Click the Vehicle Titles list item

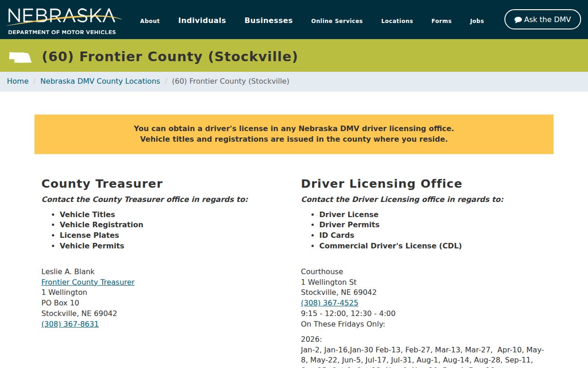click(87, 214)
